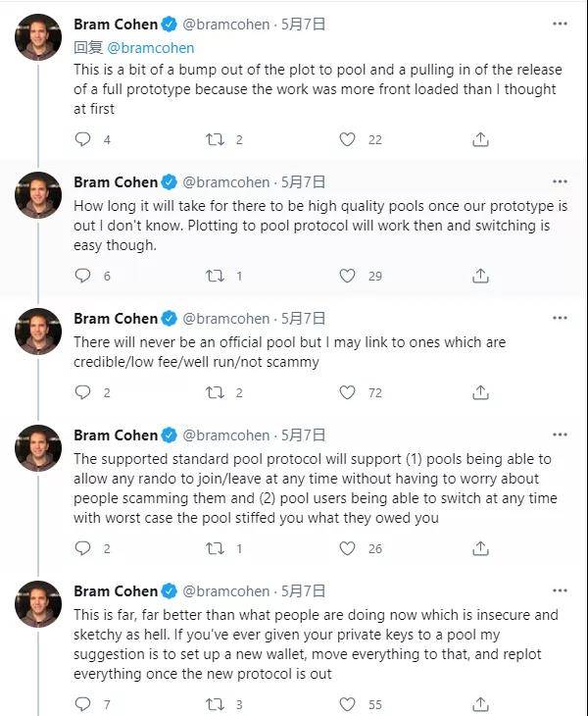The width and height of the screenshot is (588, 716).
Task: Open the @bramcohen reply mention link
Action: click(150, 47)
